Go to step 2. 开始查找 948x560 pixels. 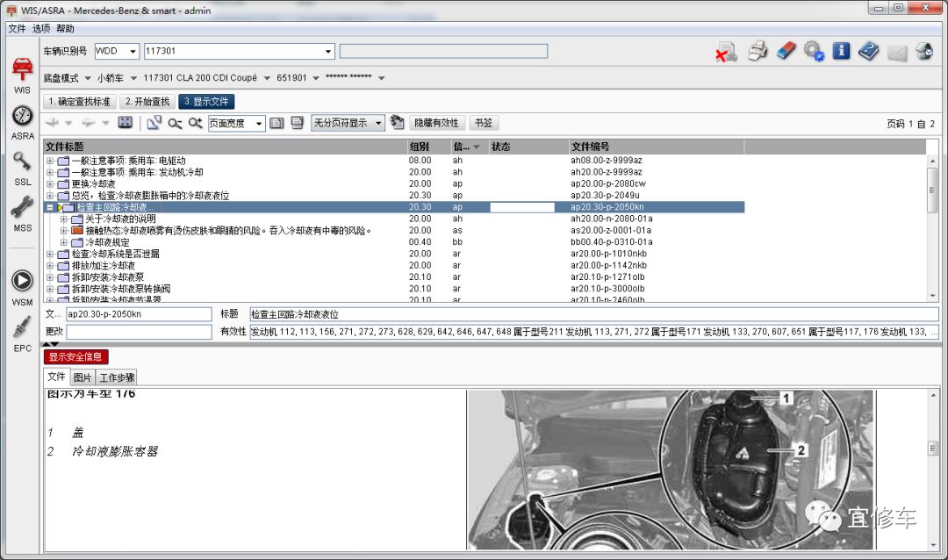(147, 102)
